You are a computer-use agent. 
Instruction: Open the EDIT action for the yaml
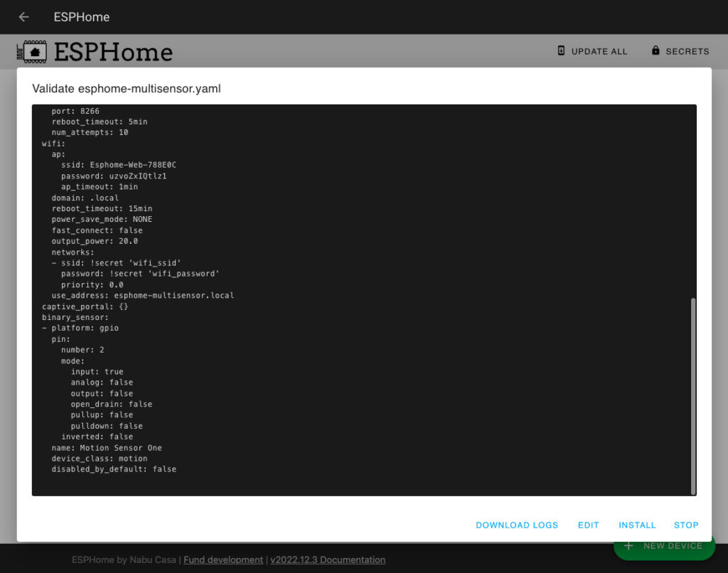(x=588, y=525)
